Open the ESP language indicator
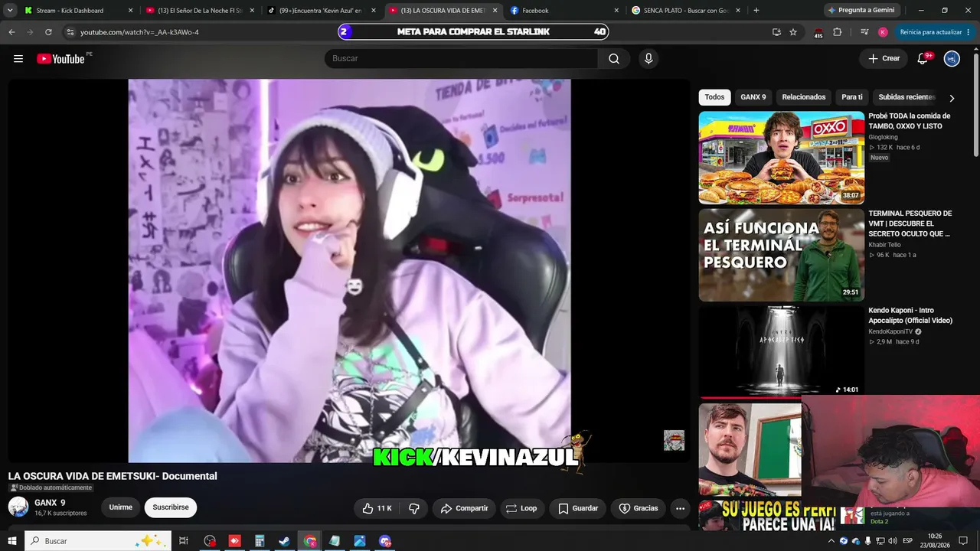980x551 pixels. (x=908, y=541)
